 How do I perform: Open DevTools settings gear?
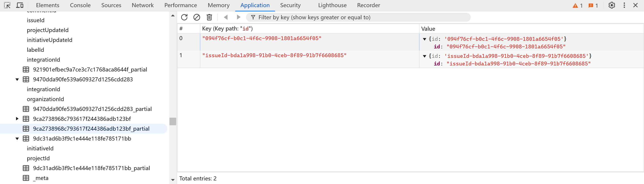point(612,5)
